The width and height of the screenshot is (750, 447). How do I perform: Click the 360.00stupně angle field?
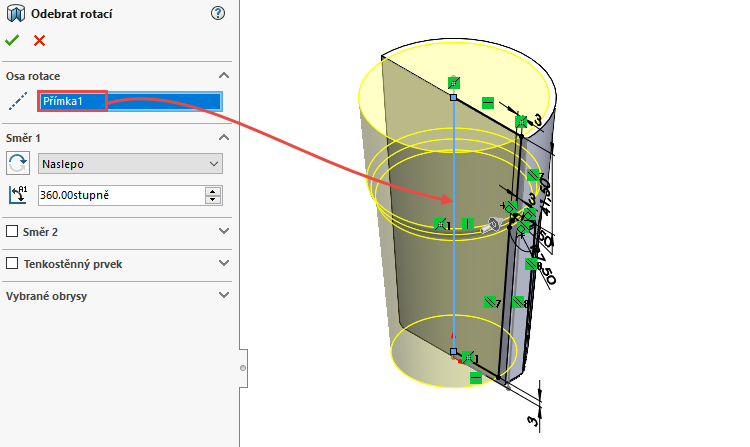[x=121, y=195]
